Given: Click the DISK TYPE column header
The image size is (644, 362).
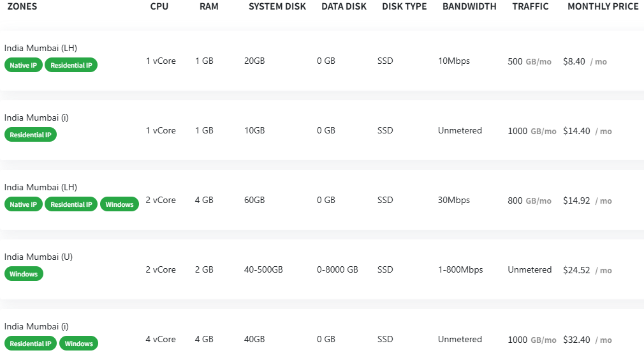Looking at the screenshot, I should click(x=404, y=6).
